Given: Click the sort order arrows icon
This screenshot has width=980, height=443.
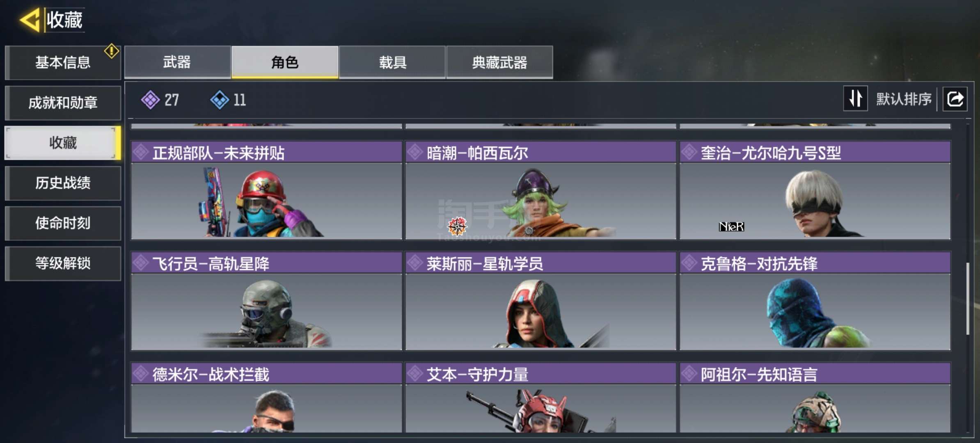Looking at the screenshot, I should click(855, 98).
